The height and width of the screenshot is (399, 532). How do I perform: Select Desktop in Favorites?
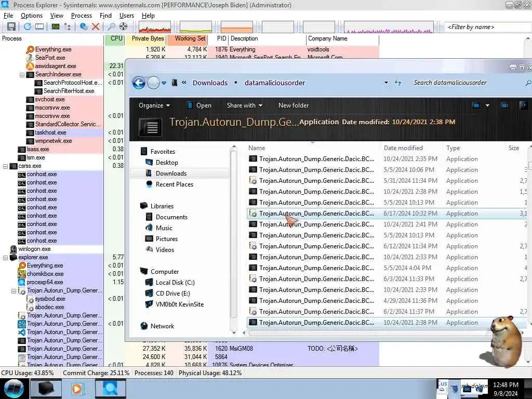point(167,163)
